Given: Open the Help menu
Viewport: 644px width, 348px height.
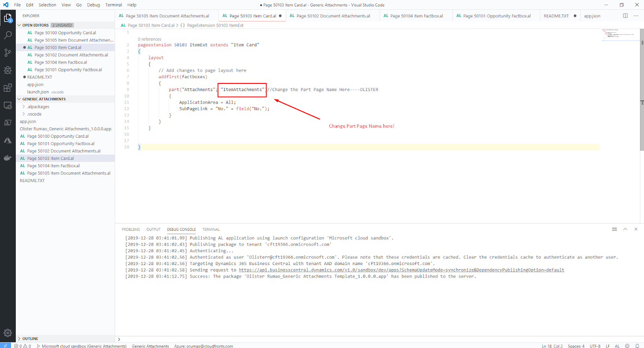Looking at the screenshot, I should [132, 5].
